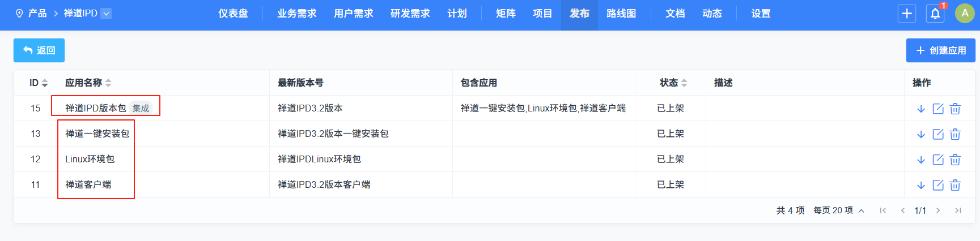This screenshot has width=980, height=241.
Task: Click the 创建应用 button
Action: [940, 50]
